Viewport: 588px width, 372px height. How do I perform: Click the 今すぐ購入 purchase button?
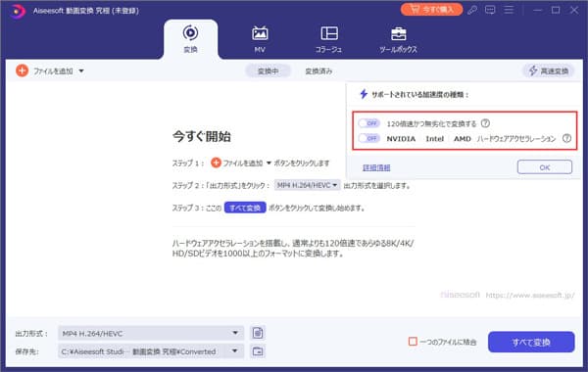(431, 10)
